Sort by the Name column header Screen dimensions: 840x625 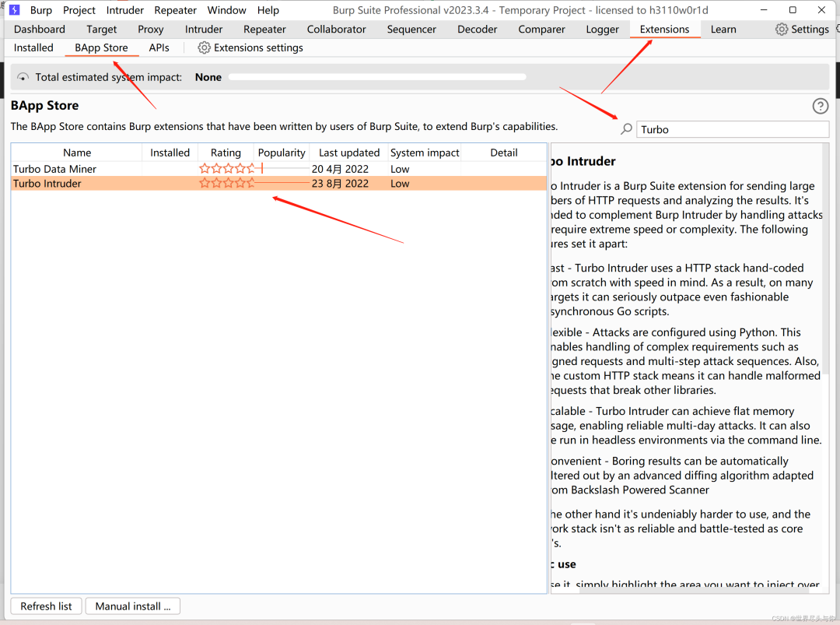coord(76,153)
